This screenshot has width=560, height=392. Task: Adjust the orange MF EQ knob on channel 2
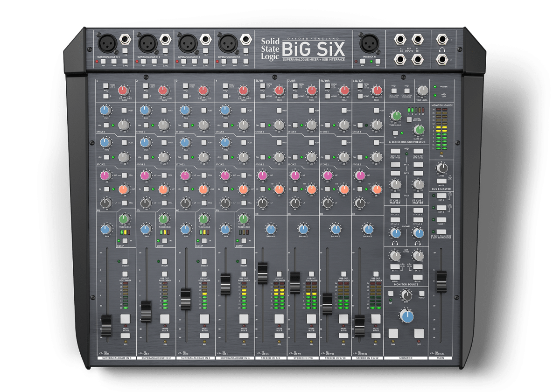163,189
